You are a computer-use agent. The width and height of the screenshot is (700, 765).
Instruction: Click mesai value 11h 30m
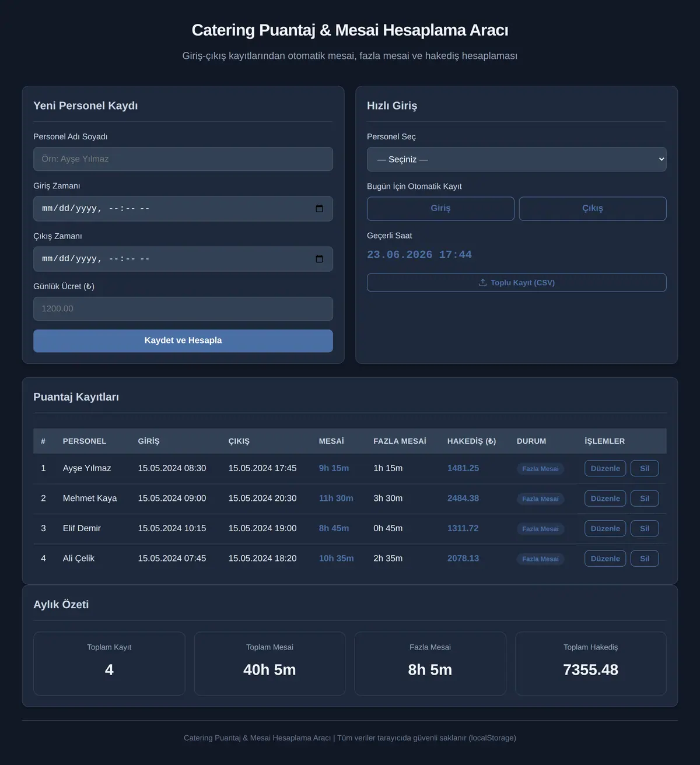coord(336,498)
